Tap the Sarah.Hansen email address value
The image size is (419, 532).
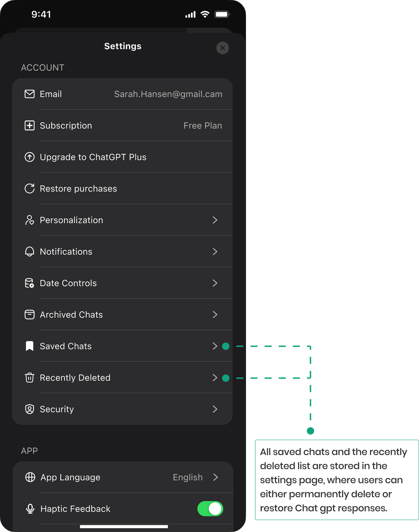pos(168,94)
